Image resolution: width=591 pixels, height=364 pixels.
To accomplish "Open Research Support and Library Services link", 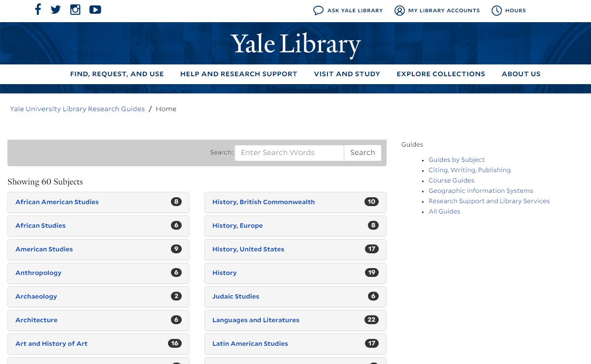I will click(489, 201).
